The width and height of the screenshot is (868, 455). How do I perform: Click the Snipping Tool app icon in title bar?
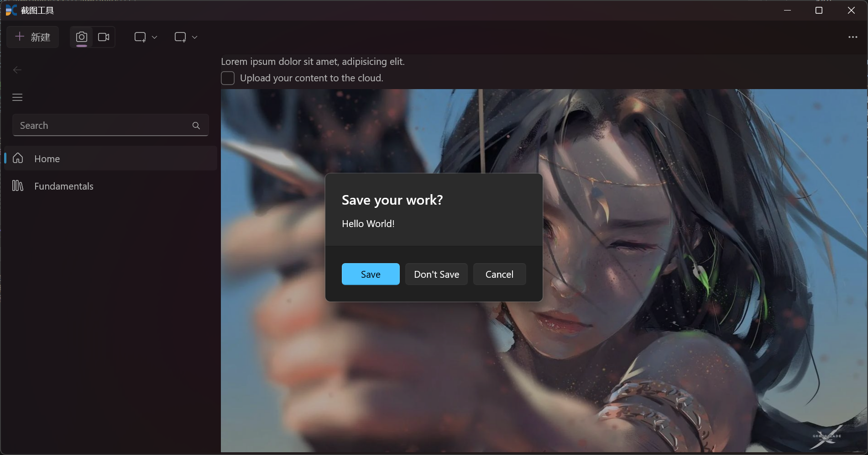[x=11, y=10]
